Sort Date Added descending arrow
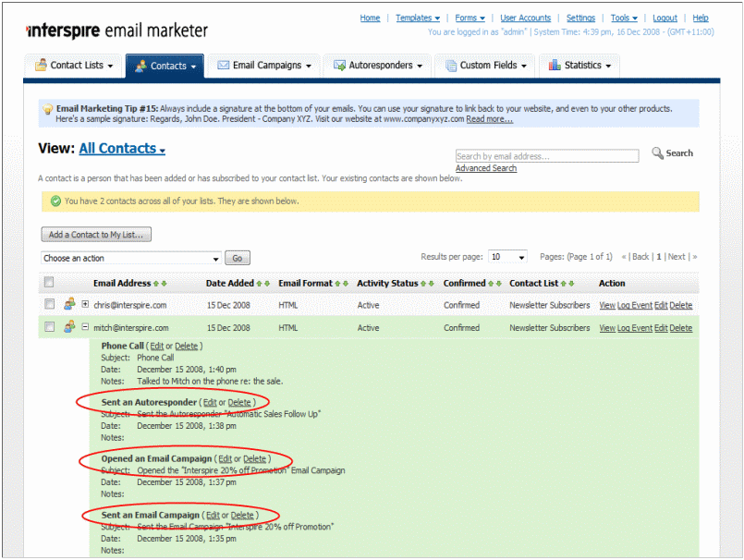The height and width of the screenshot is (560, 744). pos(267,284)
